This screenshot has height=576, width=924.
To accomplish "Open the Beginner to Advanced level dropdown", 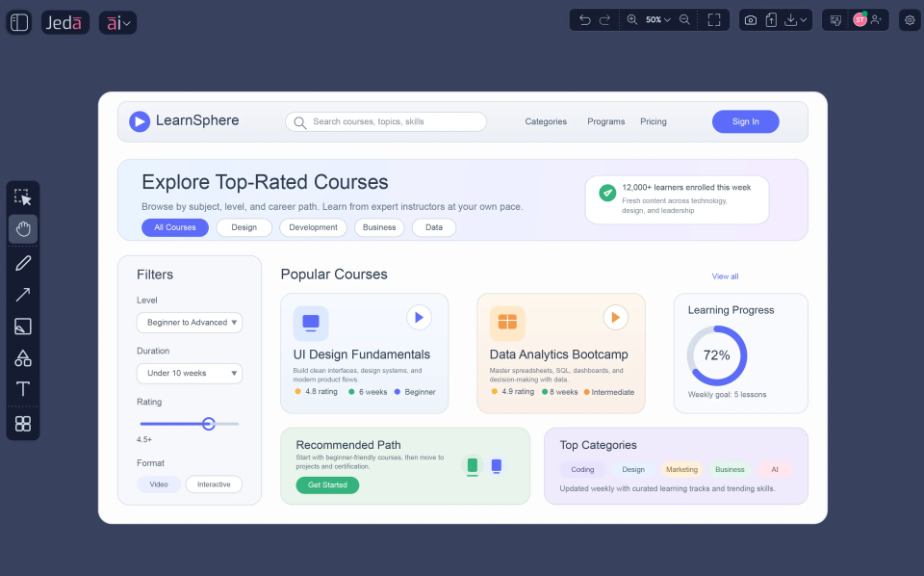I will click(190, 323).
